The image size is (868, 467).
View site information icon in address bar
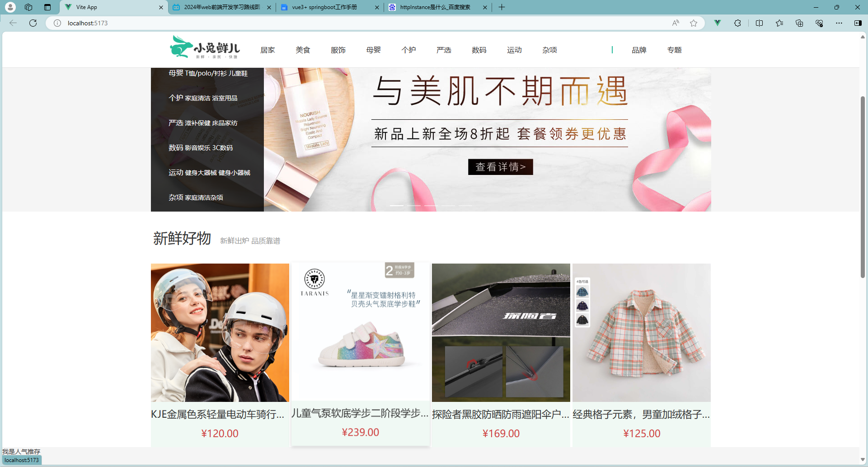click(x=57, y=23)
